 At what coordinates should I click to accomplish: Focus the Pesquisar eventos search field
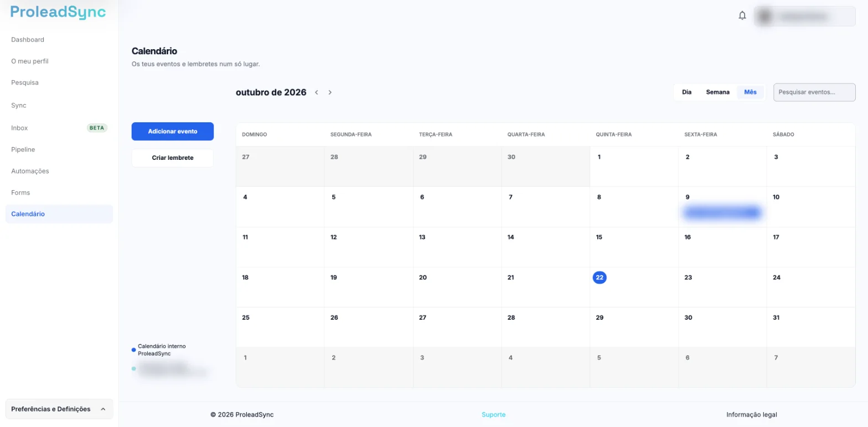(814, 92)
